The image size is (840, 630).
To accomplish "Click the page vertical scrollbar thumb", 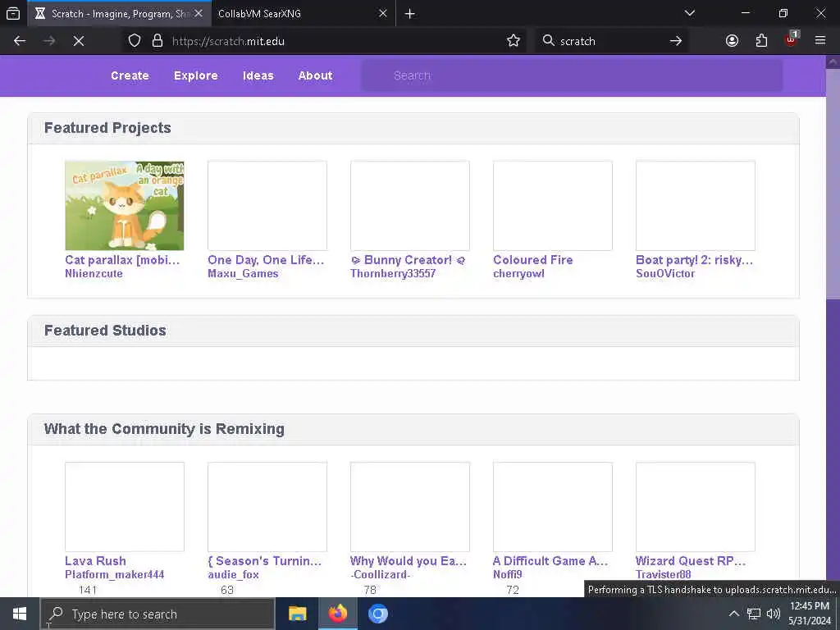I will tap(833, 182).
